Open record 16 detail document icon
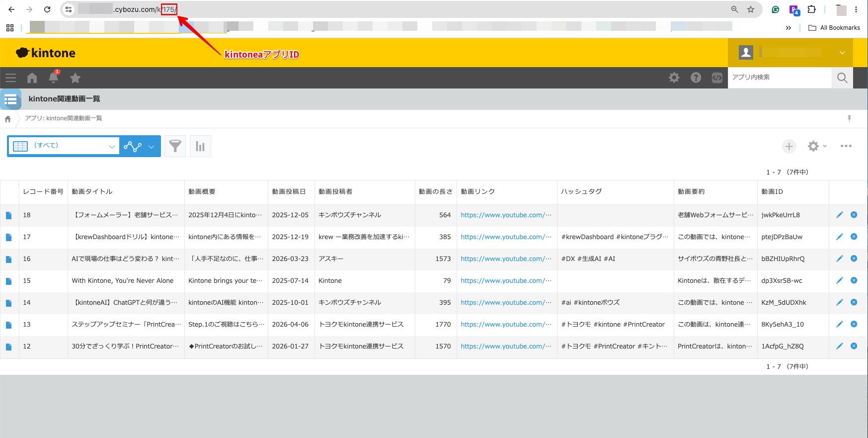The width and height of the screenshot is (868, 438). (x=8, y=259)
